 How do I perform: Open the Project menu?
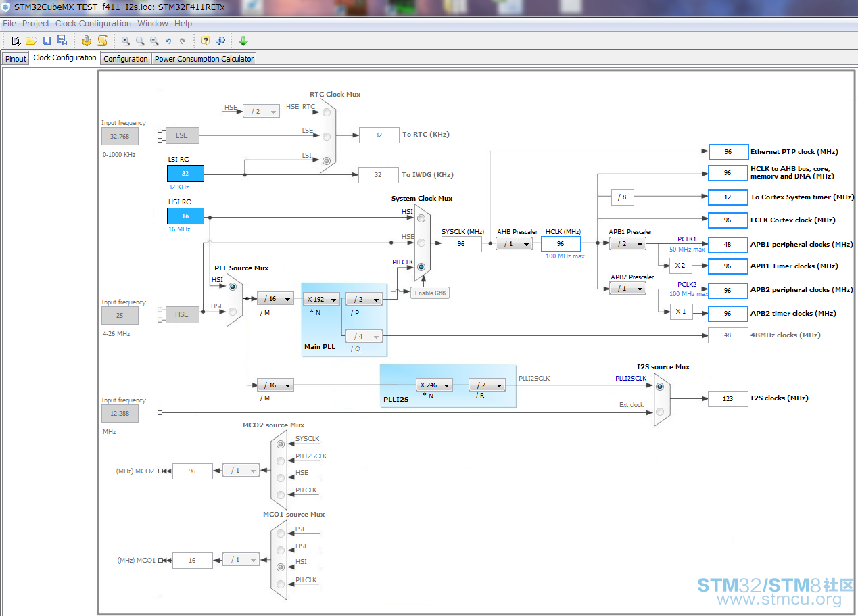point(36,23)
